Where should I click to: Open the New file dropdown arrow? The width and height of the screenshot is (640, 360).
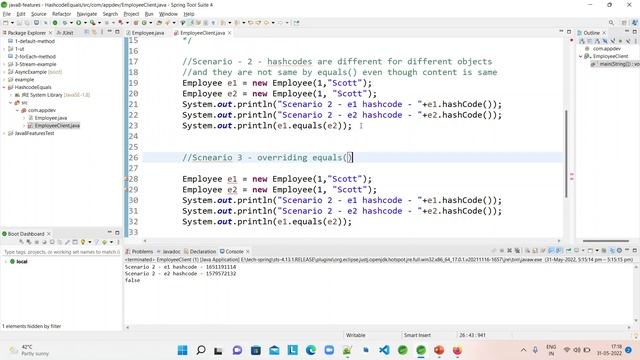click(x=12, y=23)
